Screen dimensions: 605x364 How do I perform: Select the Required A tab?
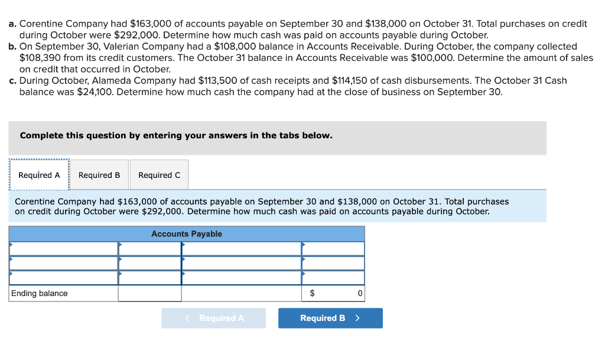pyautogui.click(x=39, y=174)
